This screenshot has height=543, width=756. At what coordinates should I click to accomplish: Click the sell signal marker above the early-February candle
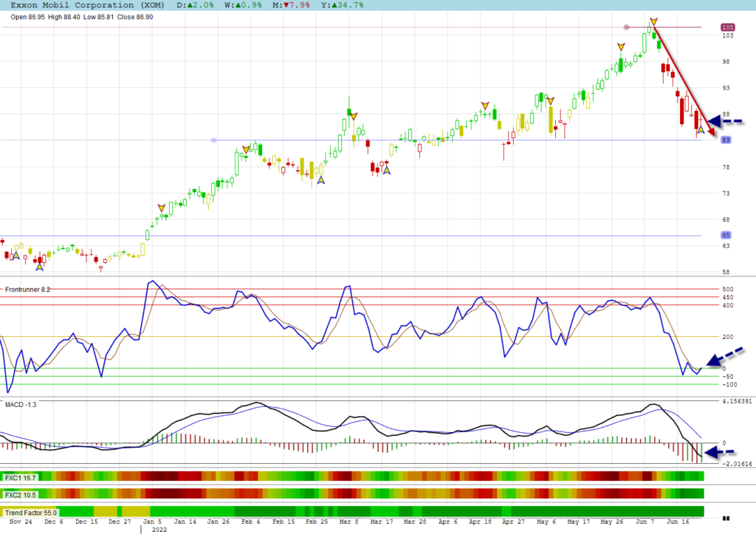pyautogui.click(x=246, y=150)
